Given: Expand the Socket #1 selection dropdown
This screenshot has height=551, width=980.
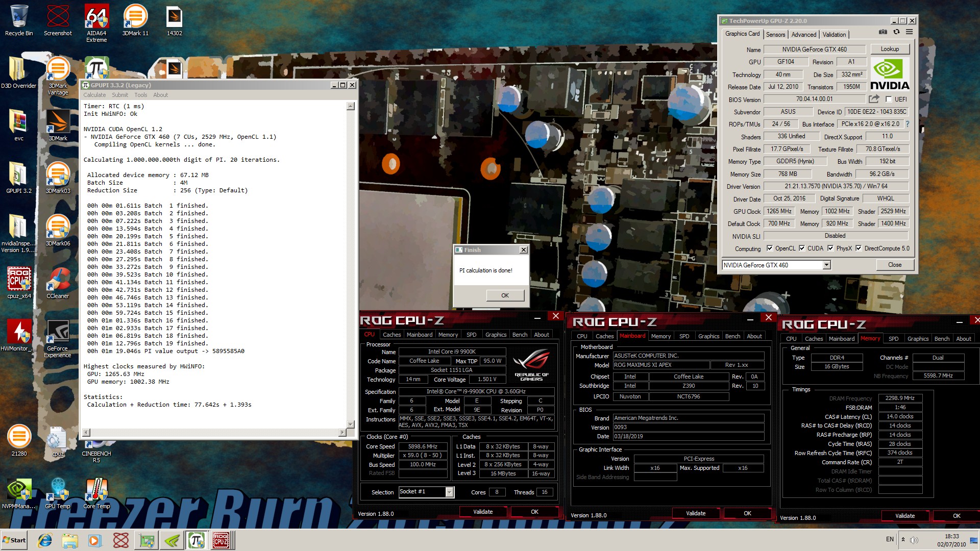Looking at the screenshot, I should pos(449,492).
